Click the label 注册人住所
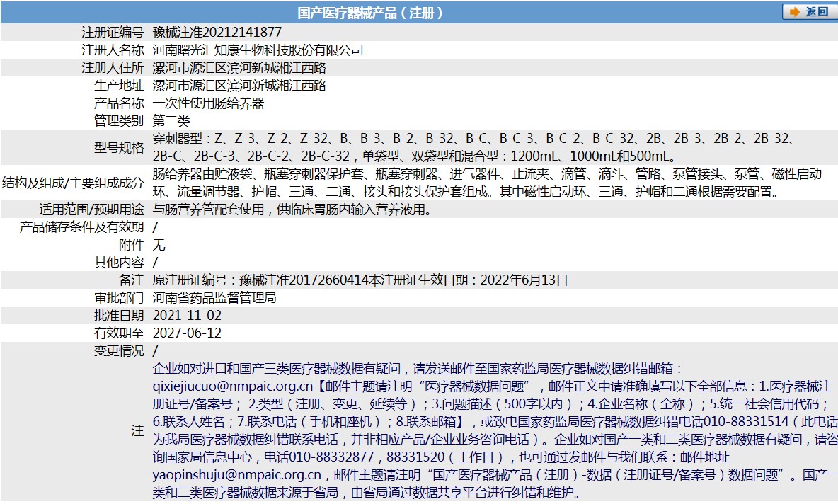Viewport: 838px width, 504px height. pos(113,68)
